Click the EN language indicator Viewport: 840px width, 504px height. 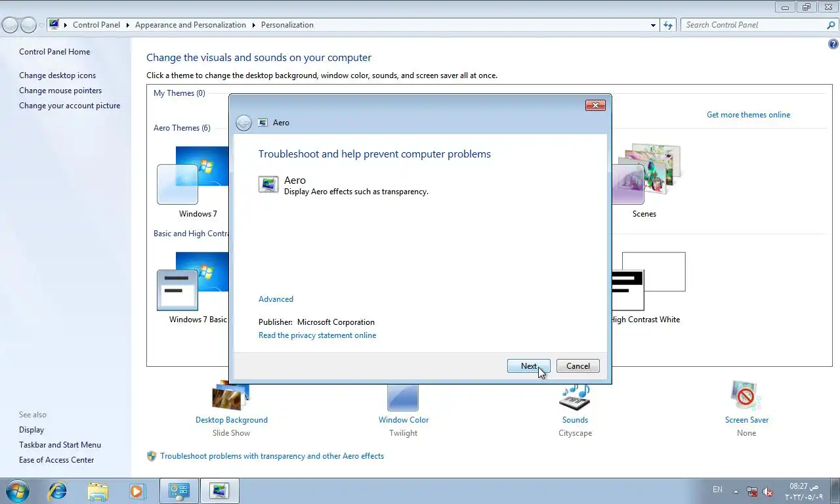tap(717, 490)
